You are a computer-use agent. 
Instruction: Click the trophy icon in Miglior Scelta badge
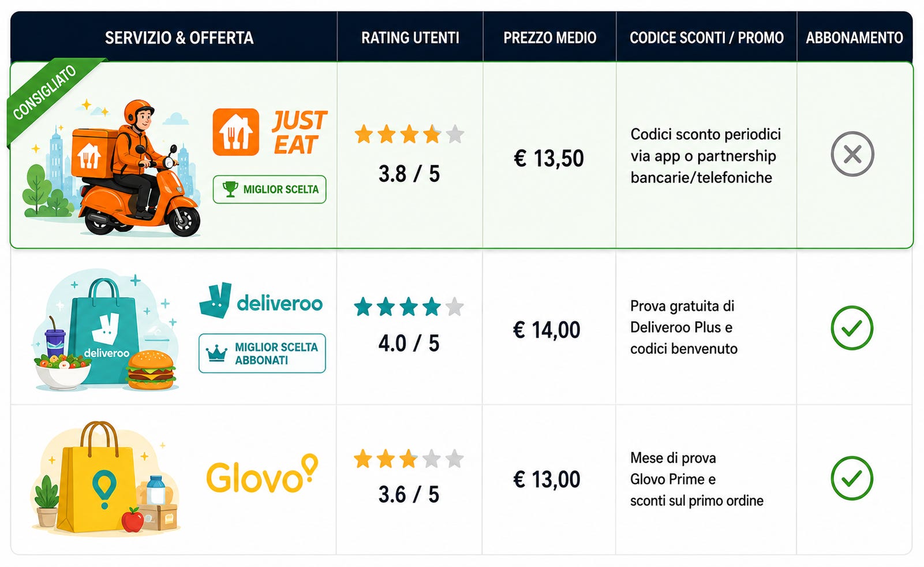click(230, 189)
